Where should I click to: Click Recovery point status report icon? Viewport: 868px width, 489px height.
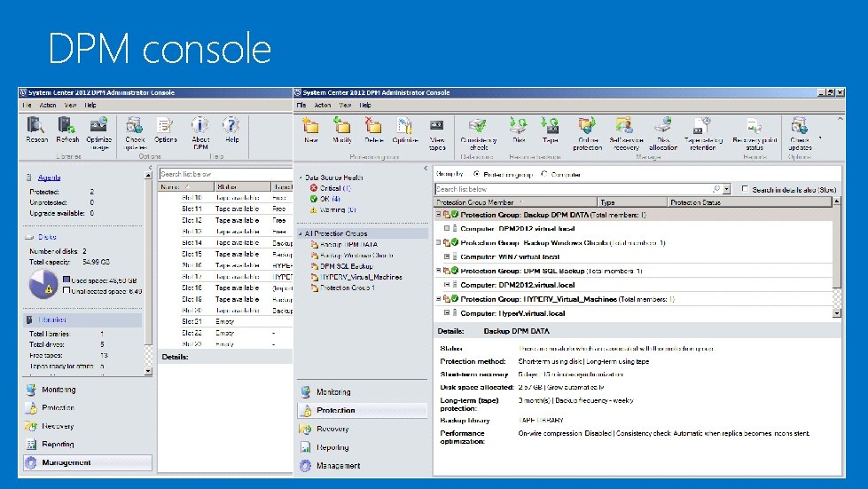pos(754,126)
